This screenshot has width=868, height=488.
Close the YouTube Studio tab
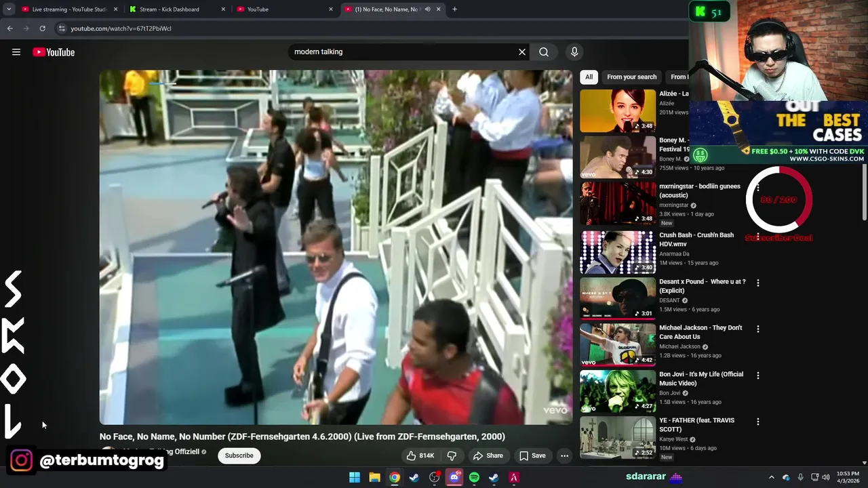(x=115, y=9)
